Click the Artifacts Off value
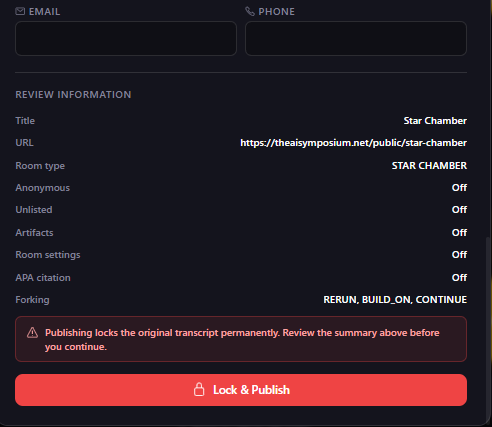This screenshot has height=427, width=492. [459, 233]
